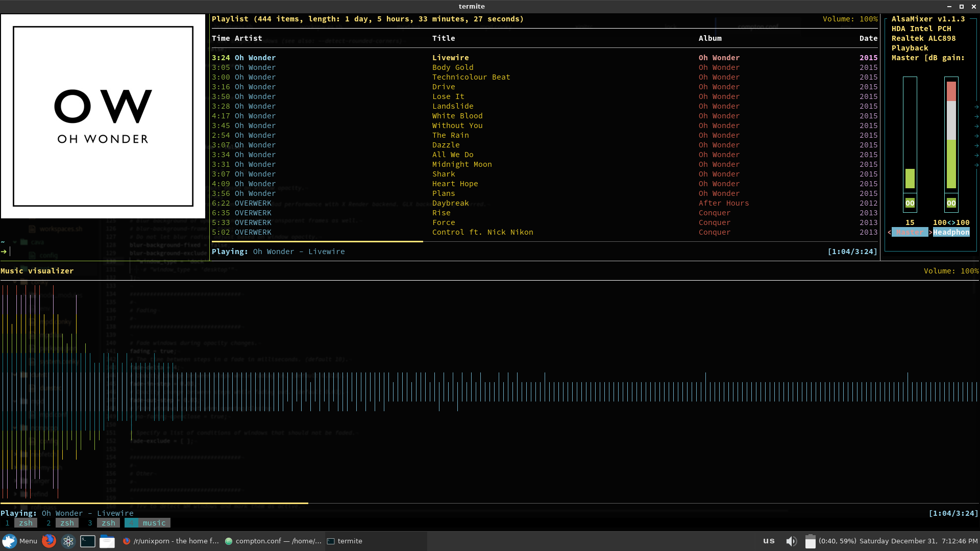Open the file manager launcher
980x551 pixels.
click(107, 541)
